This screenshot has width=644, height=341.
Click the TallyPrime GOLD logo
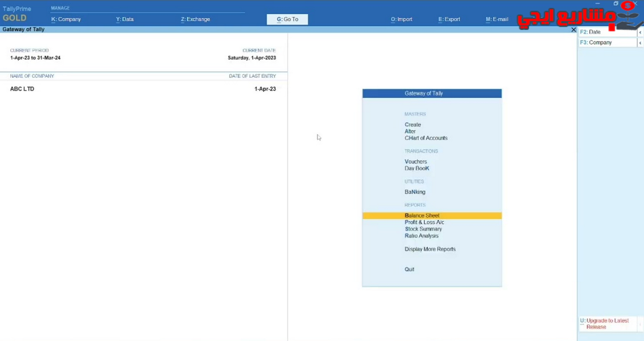[x=16, y=14]
